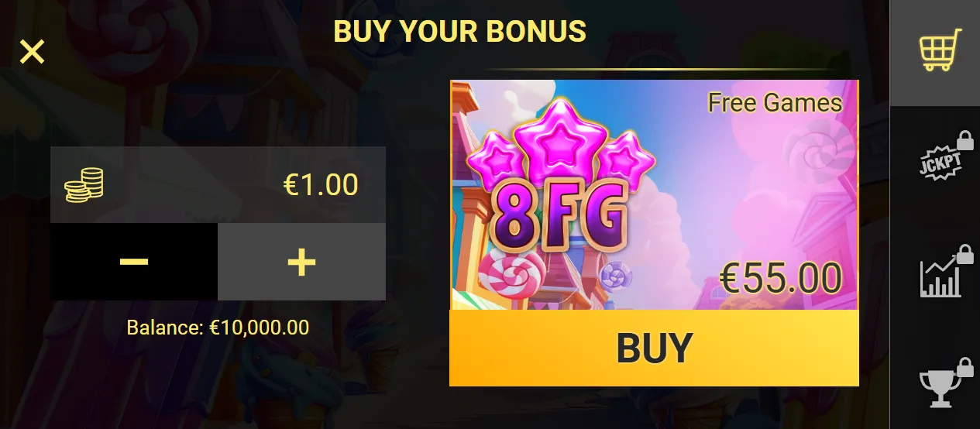Click the Balance €10,000.00 text

coord(218,328)
